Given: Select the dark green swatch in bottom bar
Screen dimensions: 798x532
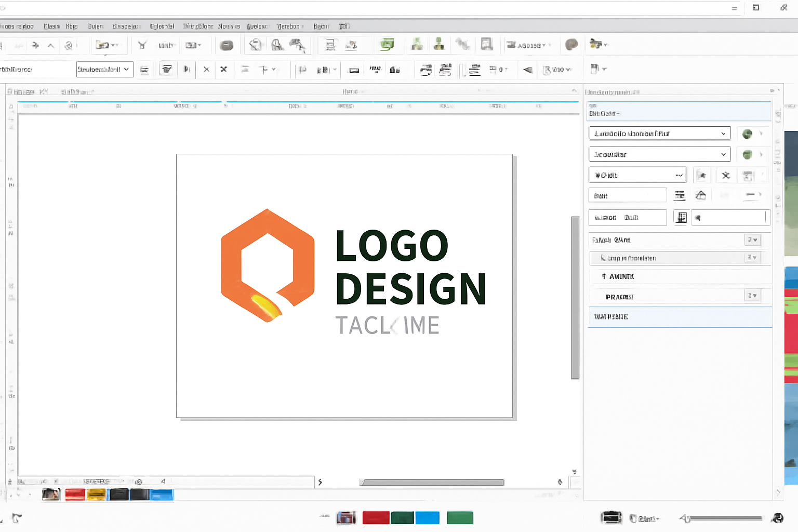Looking at the screenshot, I should tap(402, 517).
